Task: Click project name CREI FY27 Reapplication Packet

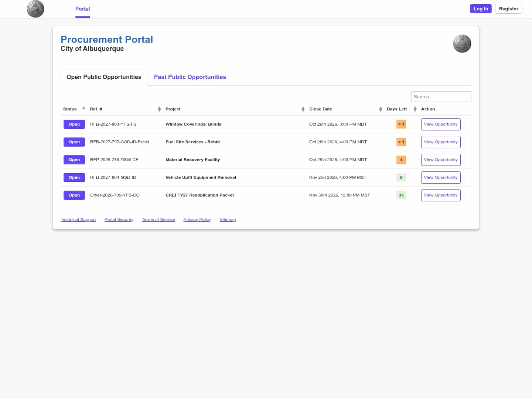Action: [x=199, y=195]
